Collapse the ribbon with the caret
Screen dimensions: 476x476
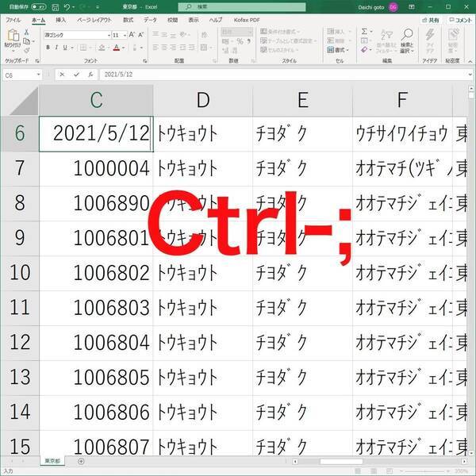point(470,61)
